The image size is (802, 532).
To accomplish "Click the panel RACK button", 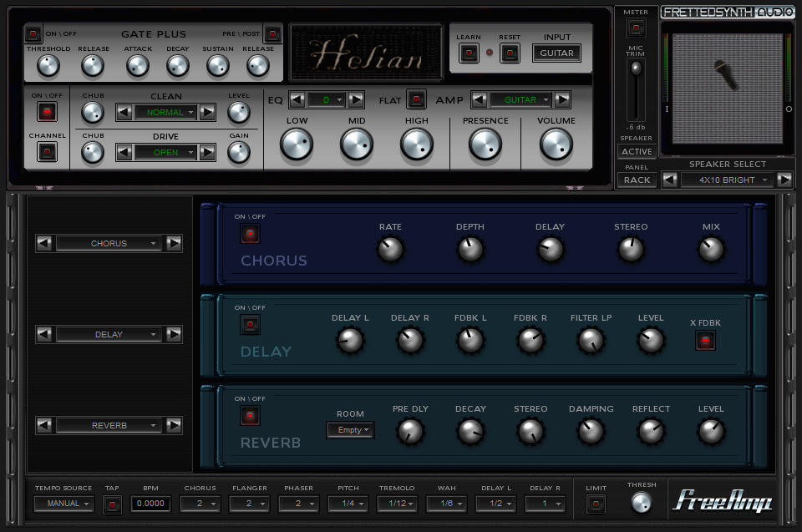I will (x=637, y=180).
